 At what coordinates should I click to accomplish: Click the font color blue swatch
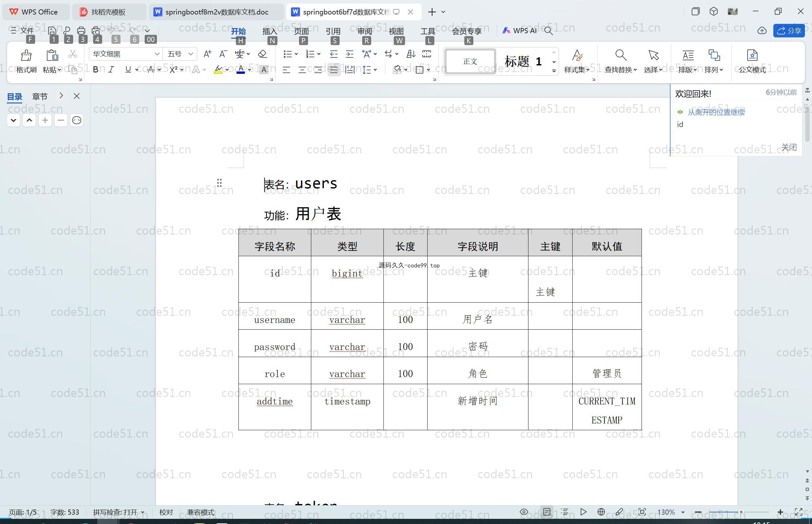coord(241,70)
